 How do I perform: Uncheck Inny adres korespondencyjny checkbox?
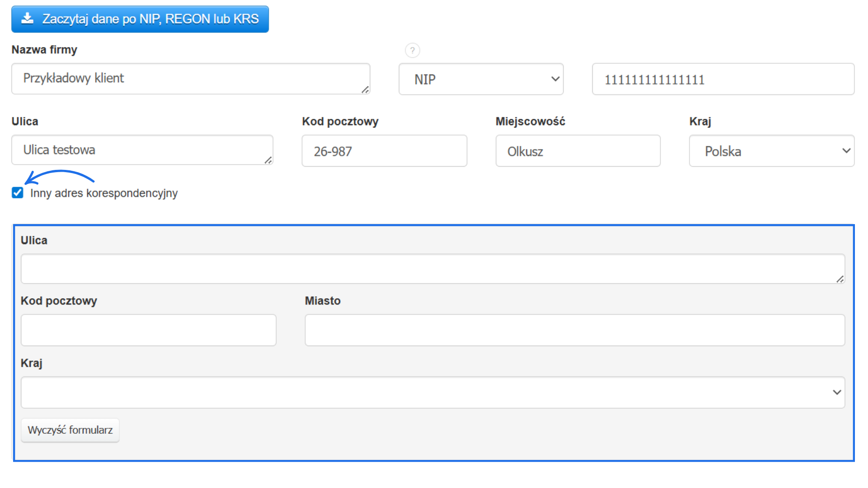tap(18, 193)
